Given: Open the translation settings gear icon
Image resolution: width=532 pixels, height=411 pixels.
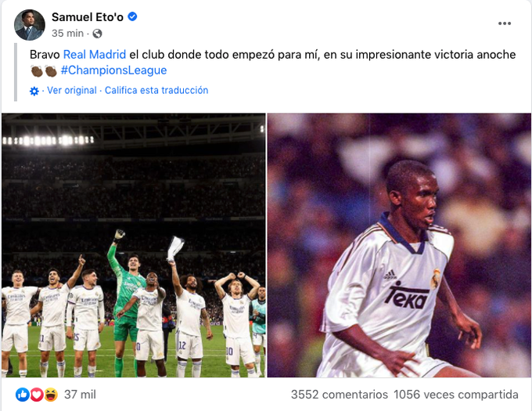Looking at the screenshot, I should click(34, 91).
